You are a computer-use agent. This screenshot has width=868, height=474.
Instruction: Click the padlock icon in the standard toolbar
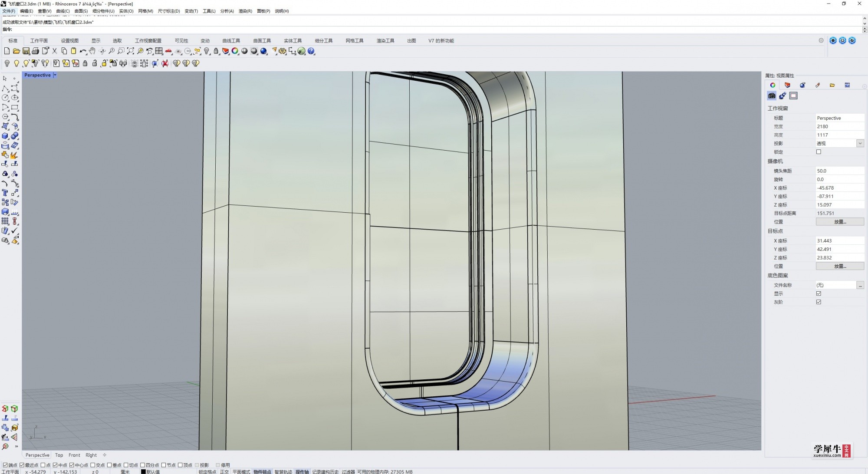pos(216,51)
